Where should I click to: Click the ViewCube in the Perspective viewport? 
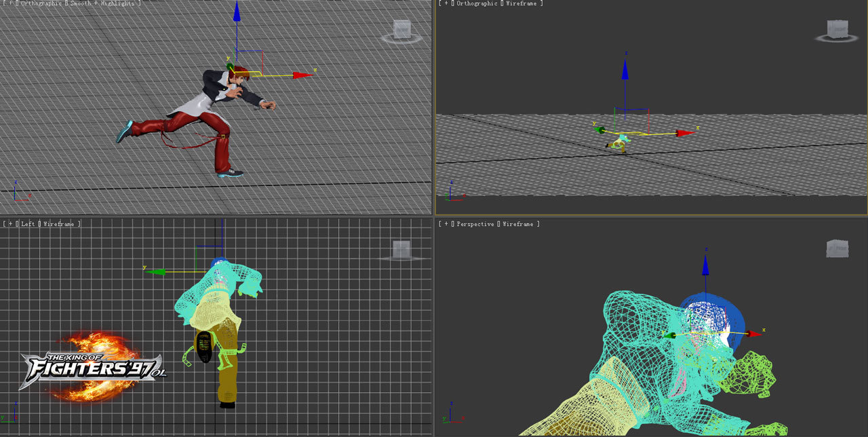[837, 249]
